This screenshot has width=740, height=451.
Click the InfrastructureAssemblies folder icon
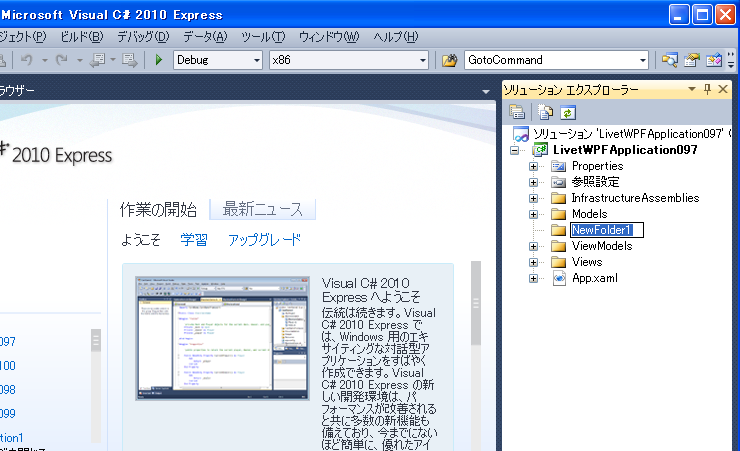559,198
